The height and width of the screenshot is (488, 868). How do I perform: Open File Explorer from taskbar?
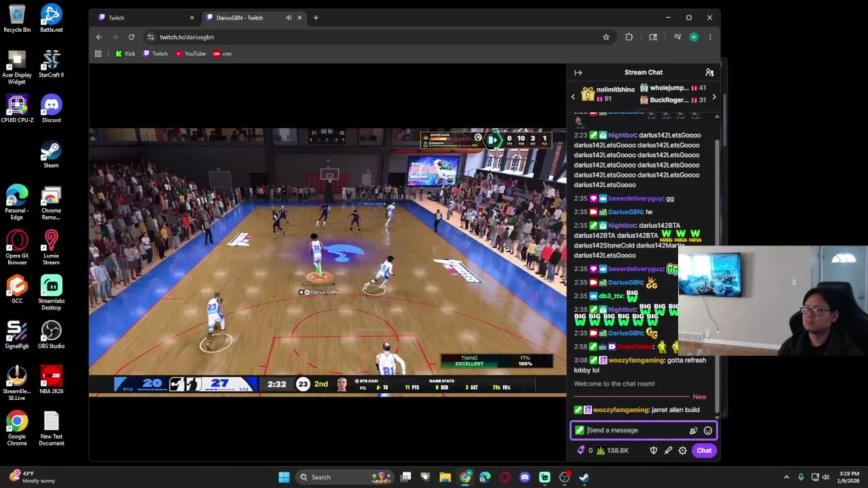(446, 477)
